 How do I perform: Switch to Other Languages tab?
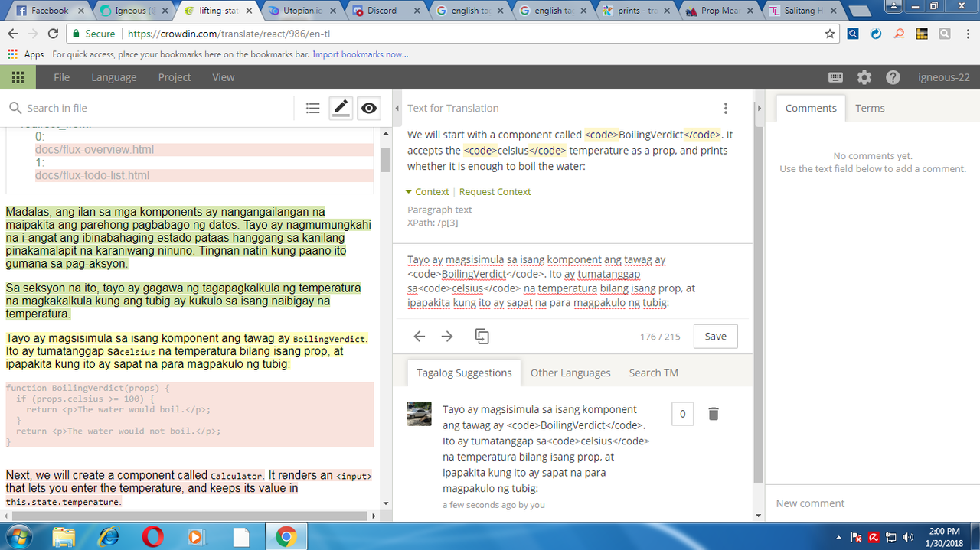(570, 373)
